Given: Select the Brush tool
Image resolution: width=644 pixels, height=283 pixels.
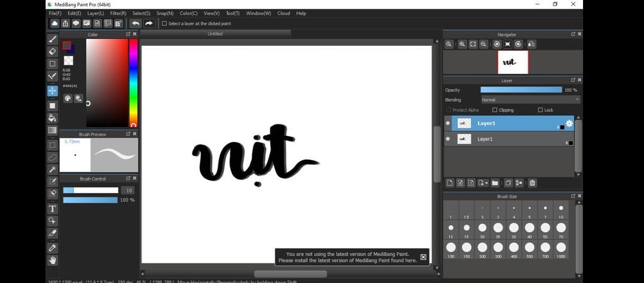Looking at the screenshot, I should (x=52, y=40).
